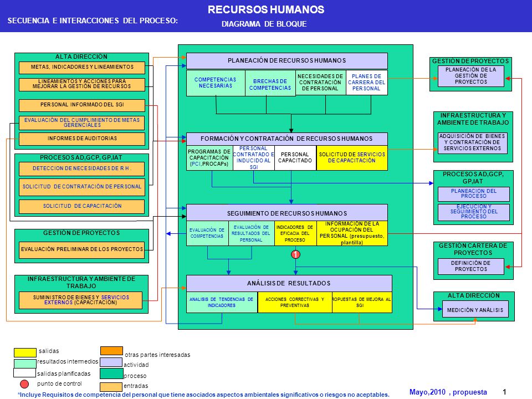Image resolution: width=532 pixels, height=399 pixels.
Task: Click 'GESTIÓN CARTERA DE PROYECTOS' title
Action: point(473,249)
